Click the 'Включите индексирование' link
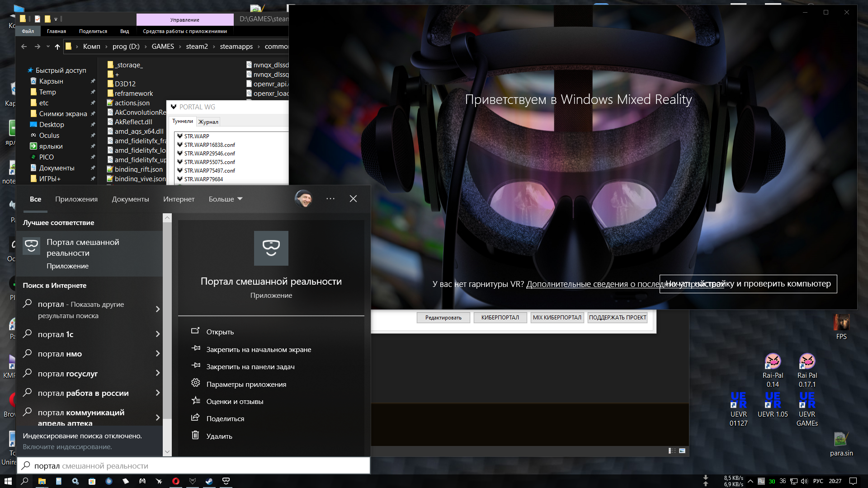Image resolution: width=868 pixels, height=488 pixels. (x=67, y=447)
